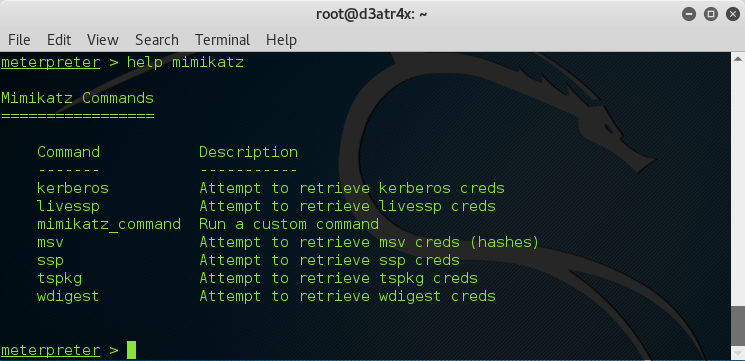Screen dimensions: 745x361
Task: Click 'Attempt to retrieve wdigest creds' description
Action: (x=347, y=296)
